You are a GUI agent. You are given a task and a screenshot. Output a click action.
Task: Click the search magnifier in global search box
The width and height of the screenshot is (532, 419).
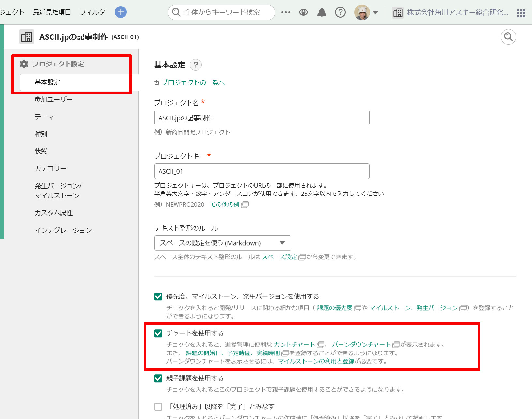[176, 12]
